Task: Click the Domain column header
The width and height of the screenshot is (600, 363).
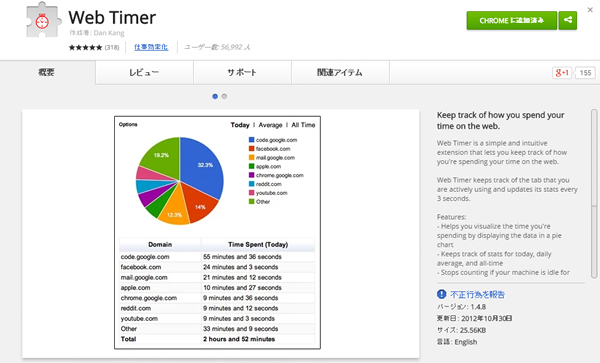Action: pyautogui.click(x=160, y=244)
